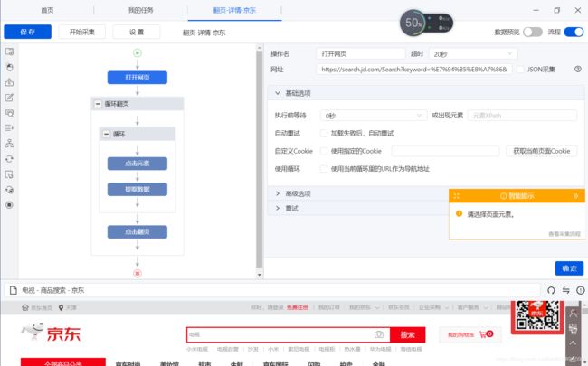Click the JD logo

pyautogui.click(x=51, y=332)
